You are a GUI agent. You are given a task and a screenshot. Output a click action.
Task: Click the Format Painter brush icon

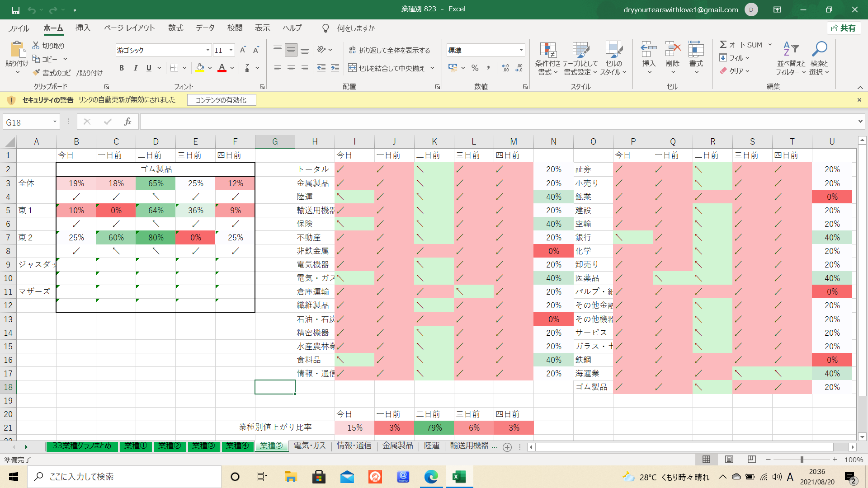pos(37,73)
